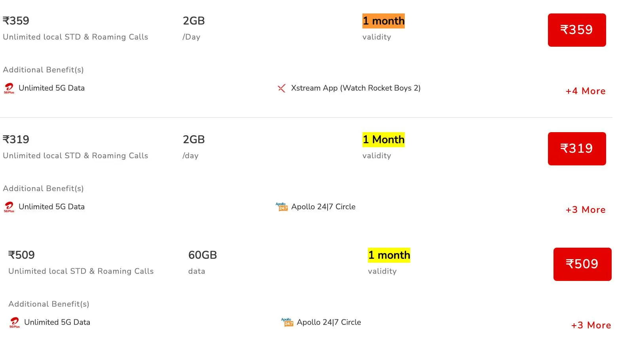The width and height of the screenshot is (618, 364).
Task: Click the red ₹359 recharge button
Action: 577,30
